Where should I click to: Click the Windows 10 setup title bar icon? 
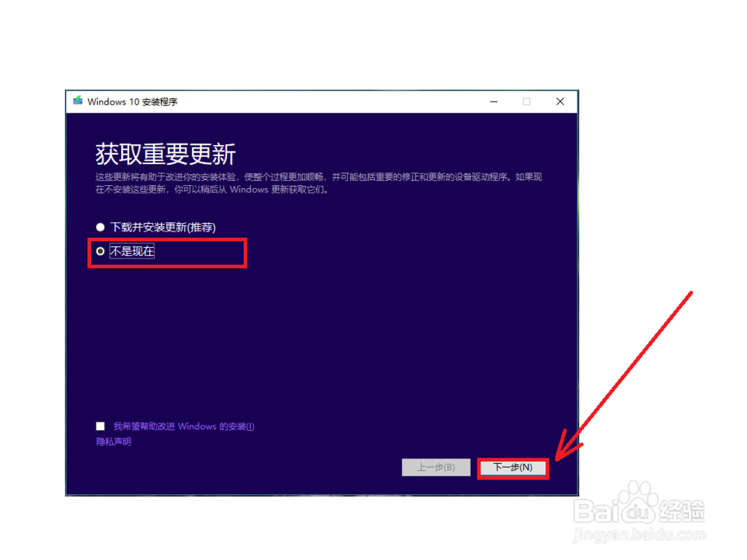(x=78, y=101)
